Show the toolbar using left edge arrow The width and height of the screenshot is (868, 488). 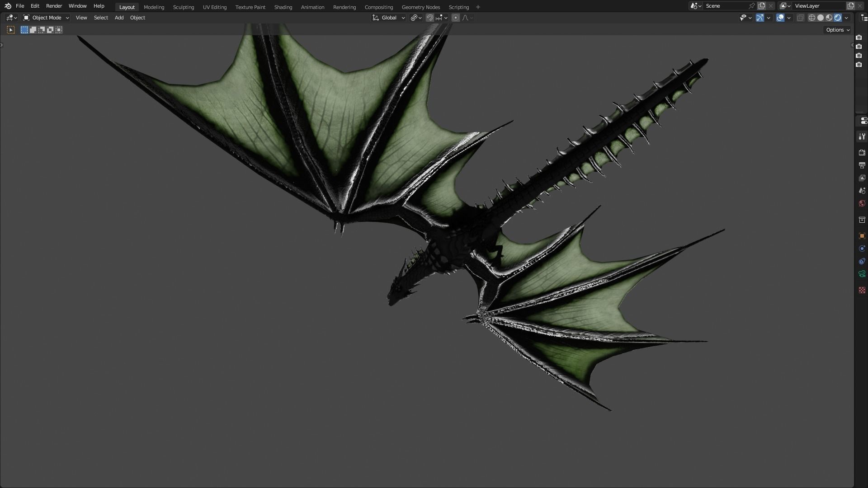[2, 45]
